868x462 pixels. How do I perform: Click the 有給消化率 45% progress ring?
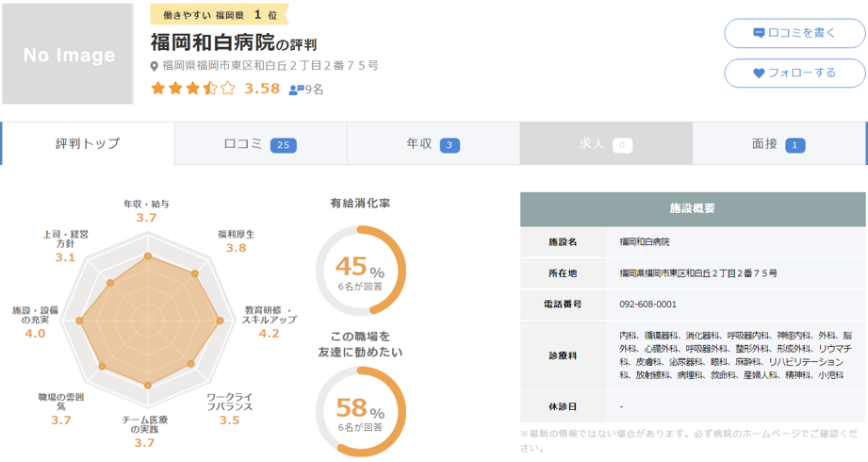(x=360, y=271)
